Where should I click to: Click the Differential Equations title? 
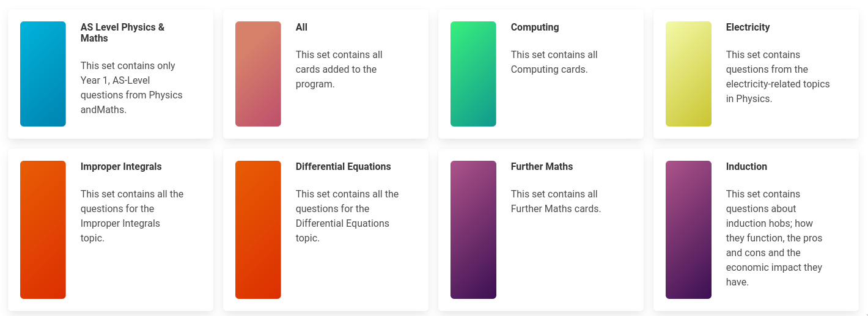click(343, 167)
